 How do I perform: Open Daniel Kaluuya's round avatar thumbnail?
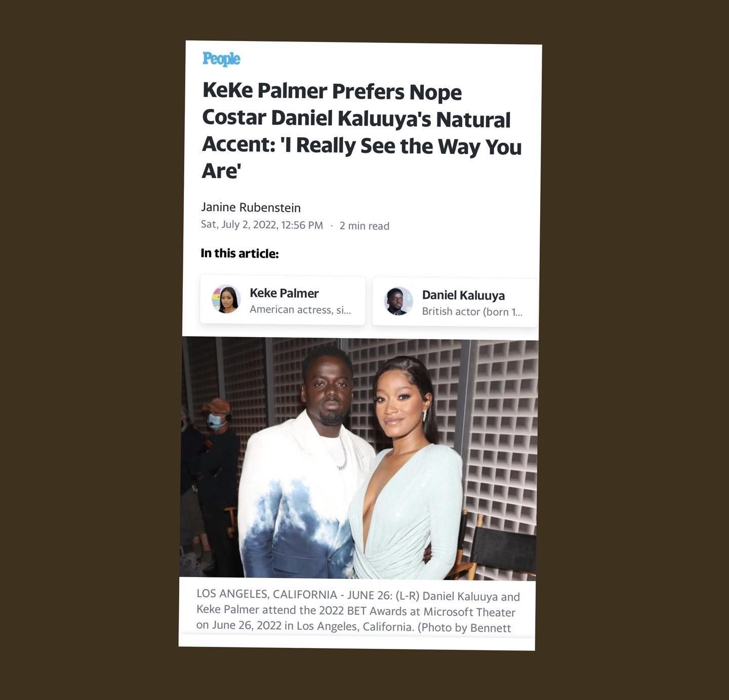click(x=398, y=301)
